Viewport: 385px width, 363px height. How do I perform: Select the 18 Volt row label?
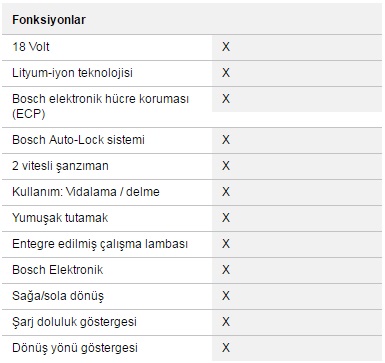pyautogui.click(x=31, y=47)
